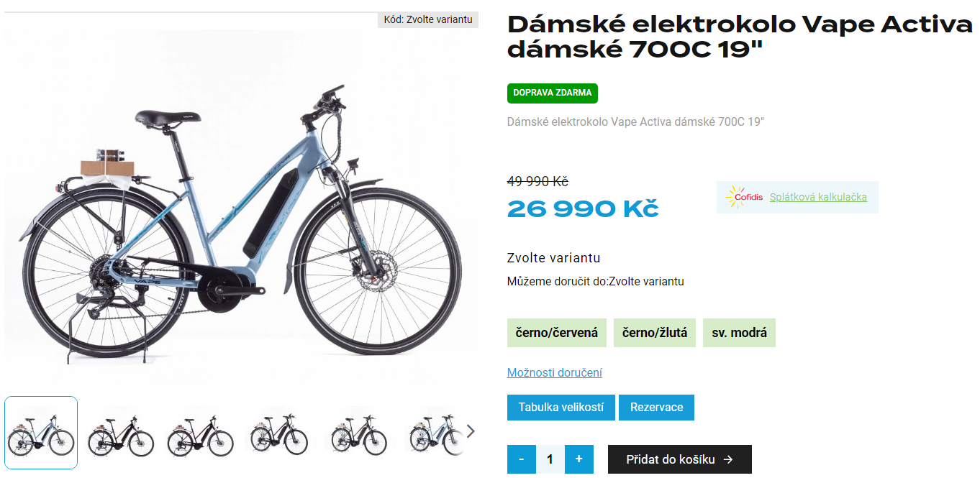980x478 pixels.
Task: Add the bike with Přidat do košíku
Action: pyautogui.click(x=680, y=459)
